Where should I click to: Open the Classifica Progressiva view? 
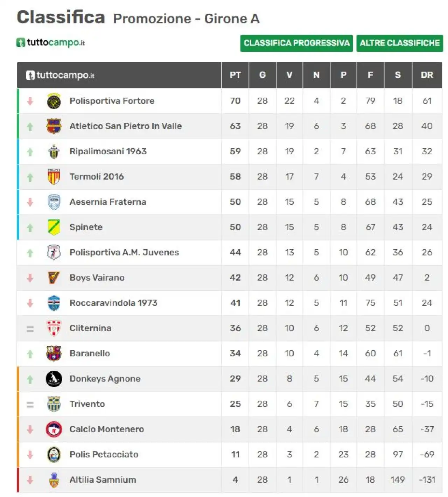coord(296,43)
